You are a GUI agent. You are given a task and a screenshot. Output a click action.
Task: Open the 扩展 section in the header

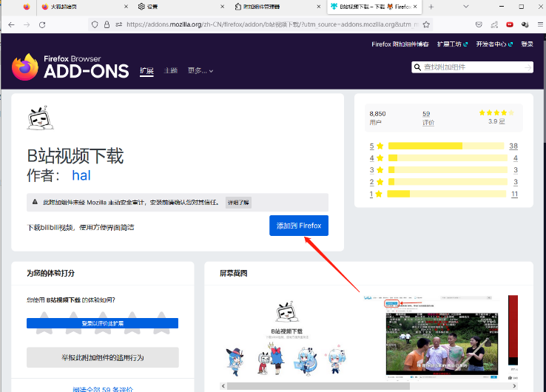pos(146,71)
